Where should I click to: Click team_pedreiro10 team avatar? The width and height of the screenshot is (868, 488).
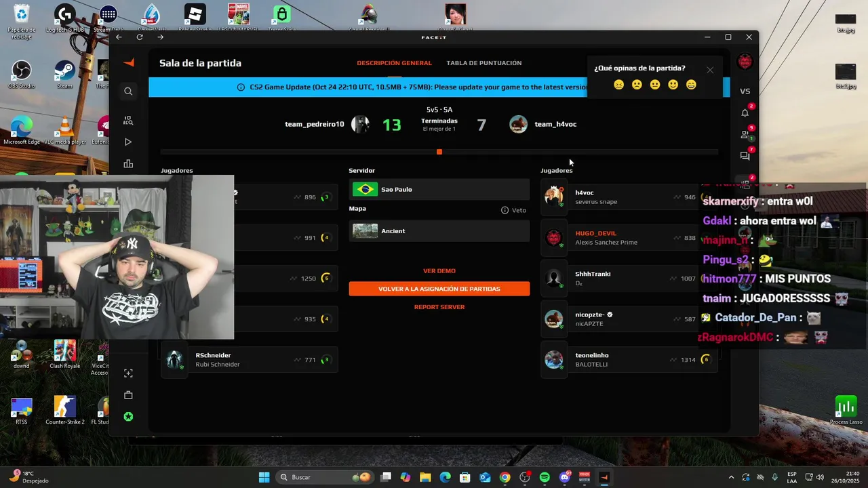360,124
